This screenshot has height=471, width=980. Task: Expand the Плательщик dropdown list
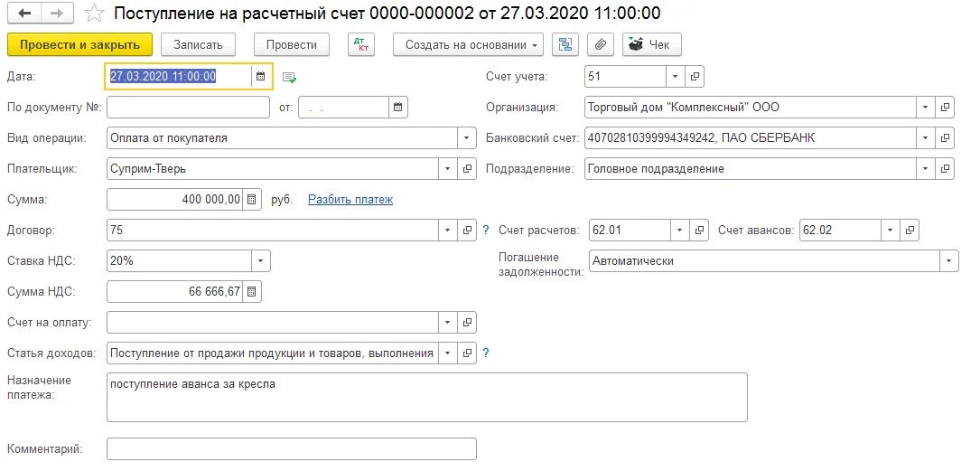(447, 169)
